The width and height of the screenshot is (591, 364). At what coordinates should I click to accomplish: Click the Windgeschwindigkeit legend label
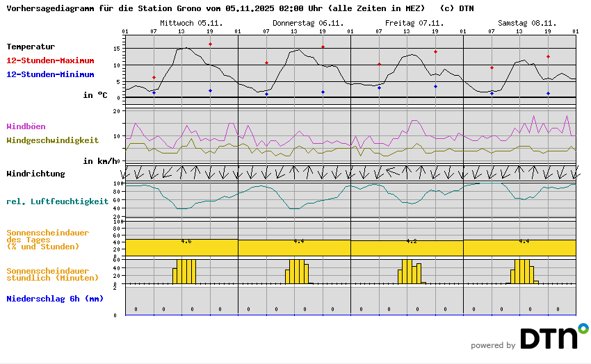52,140
